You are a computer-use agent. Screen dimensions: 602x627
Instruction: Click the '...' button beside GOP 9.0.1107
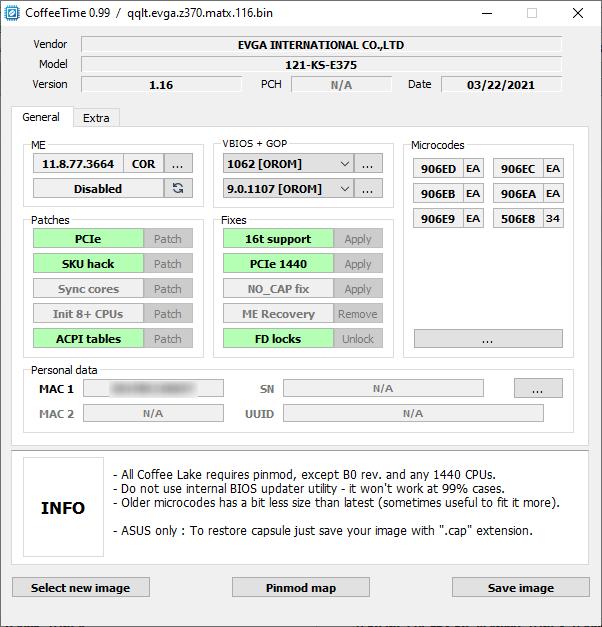click(368, 188)
